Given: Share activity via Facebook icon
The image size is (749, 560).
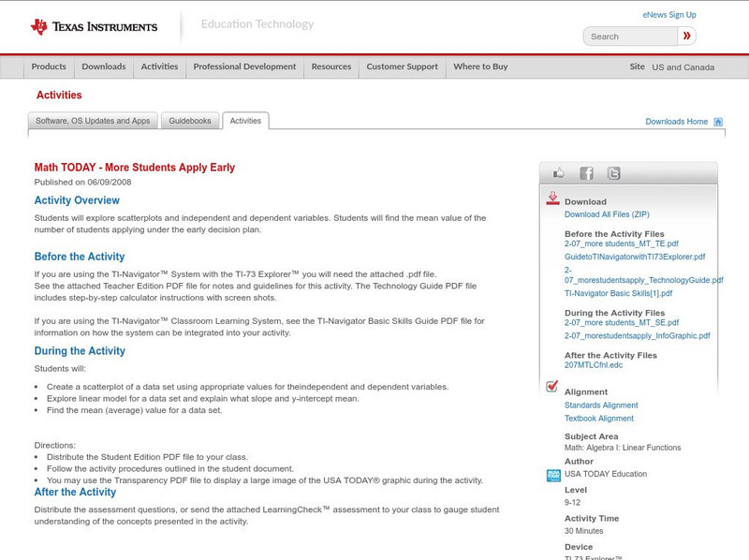Looking at the screenshot, I should 586,173.
